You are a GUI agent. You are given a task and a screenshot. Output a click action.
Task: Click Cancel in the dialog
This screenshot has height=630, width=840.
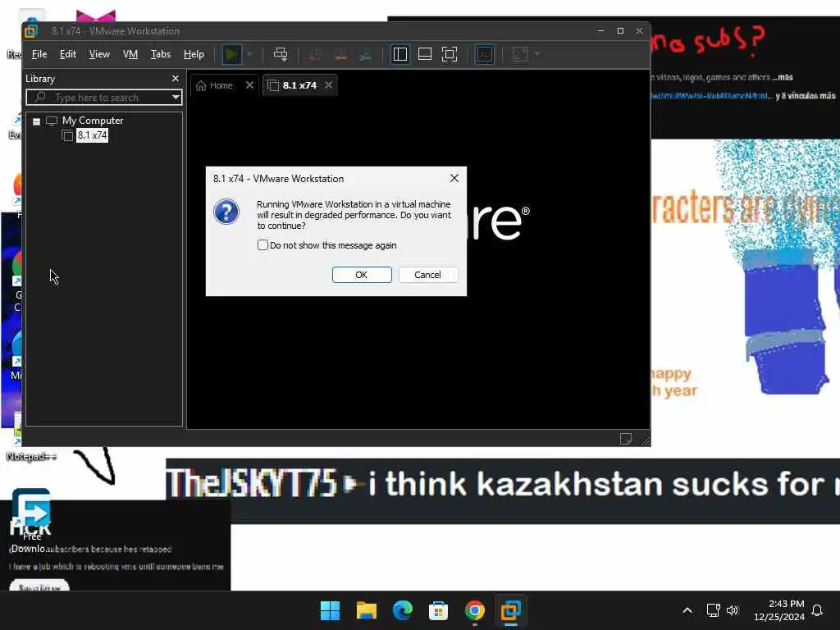click(427, 275)
